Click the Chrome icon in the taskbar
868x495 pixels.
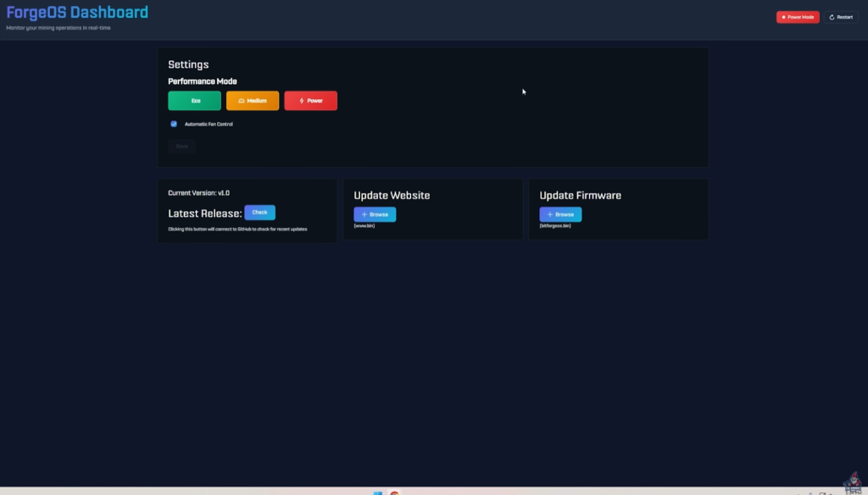(395, 492)
